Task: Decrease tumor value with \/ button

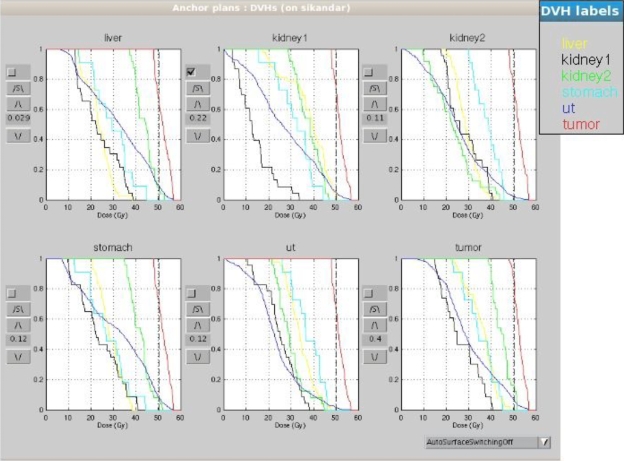Action: click(x=374, y=357)
